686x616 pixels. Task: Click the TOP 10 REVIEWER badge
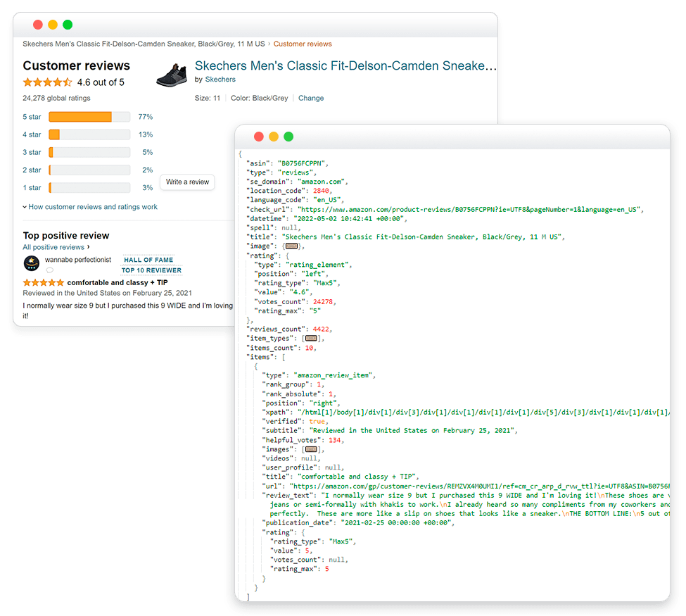pyautogui.click(x=151, y=270)
